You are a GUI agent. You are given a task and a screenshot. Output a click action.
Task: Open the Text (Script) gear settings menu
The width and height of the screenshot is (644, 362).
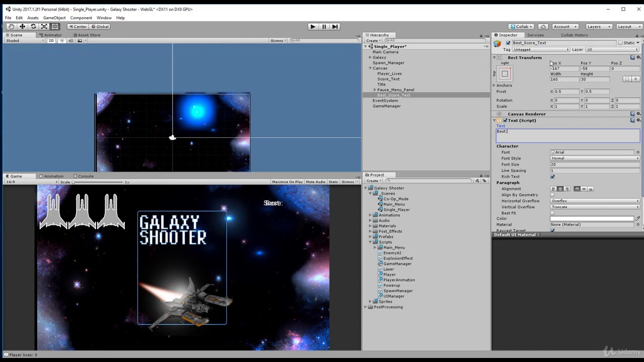(638, 120)
